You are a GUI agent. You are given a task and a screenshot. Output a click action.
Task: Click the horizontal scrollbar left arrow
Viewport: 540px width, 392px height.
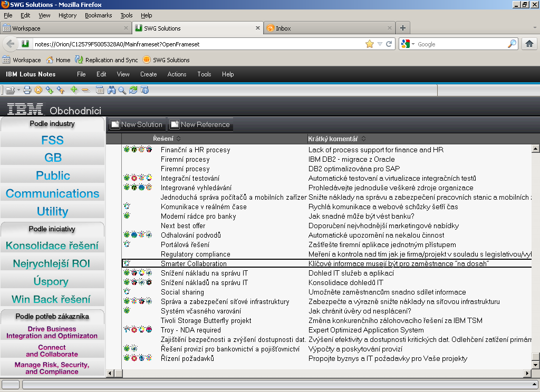point(110,373)
